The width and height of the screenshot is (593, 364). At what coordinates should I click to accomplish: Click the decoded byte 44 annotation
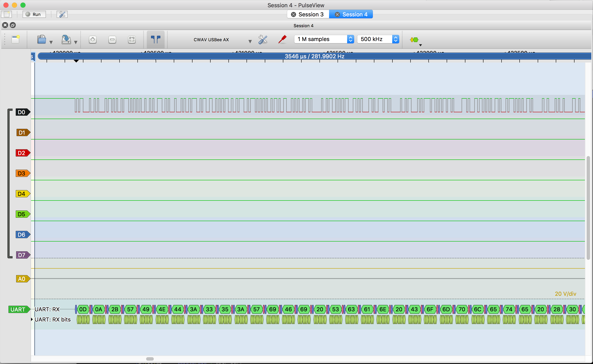click(178, 309)
